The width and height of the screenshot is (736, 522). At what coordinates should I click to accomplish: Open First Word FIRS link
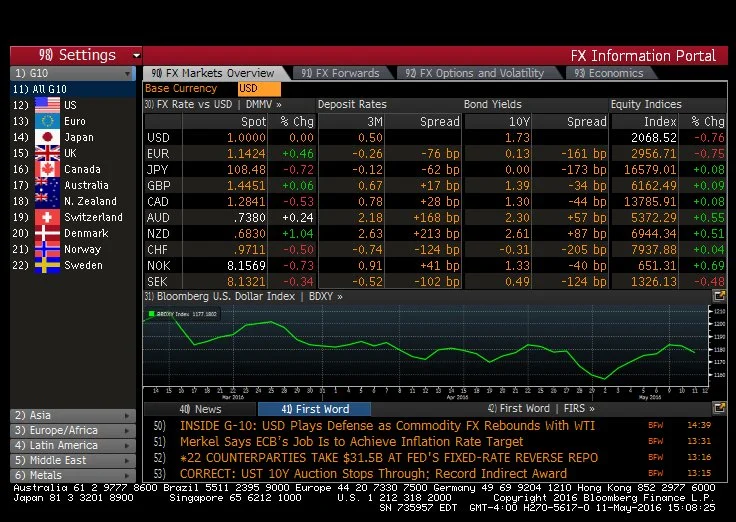point(541,408)
